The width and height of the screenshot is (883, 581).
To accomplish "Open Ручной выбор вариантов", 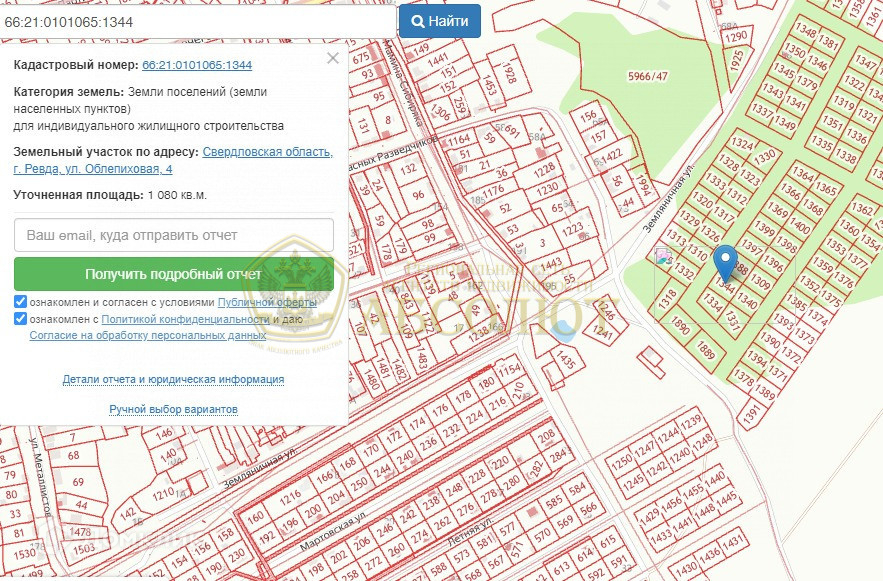I will point(173,410).
